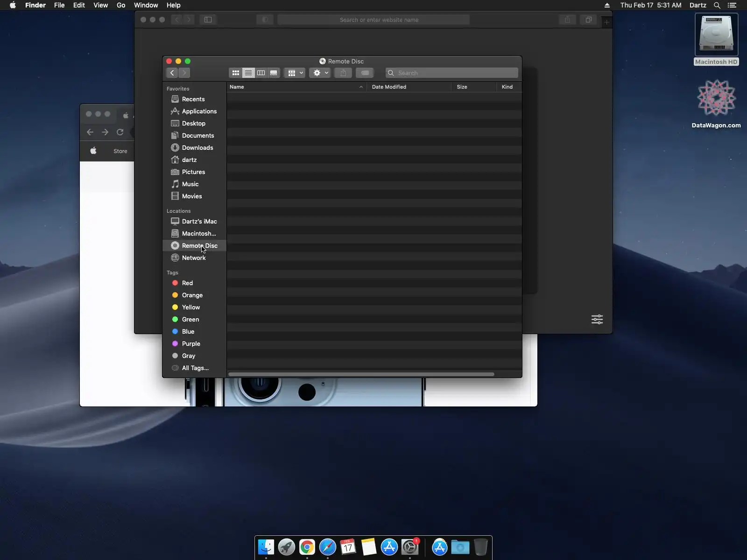The height and width of the screenshot is (560, 747).
Task: Switch Finder to icon view
Action: (x=236, y=73)
